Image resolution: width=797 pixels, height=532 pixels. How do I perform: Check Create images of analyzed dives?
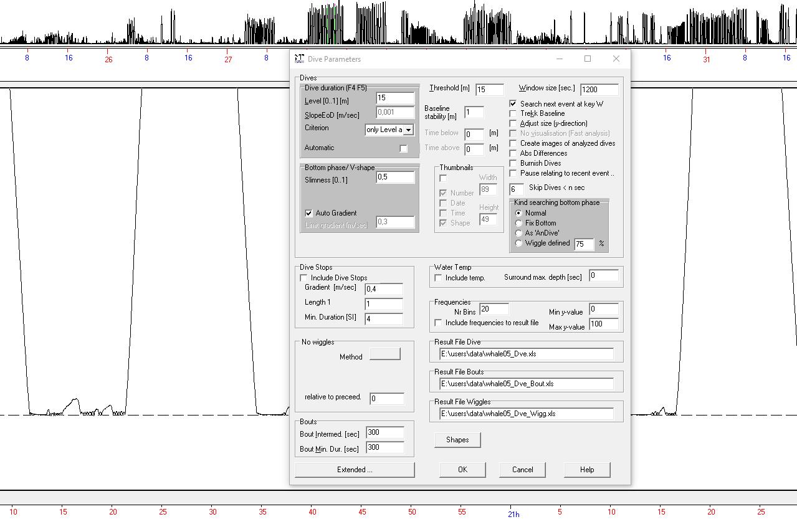[513, 143]
